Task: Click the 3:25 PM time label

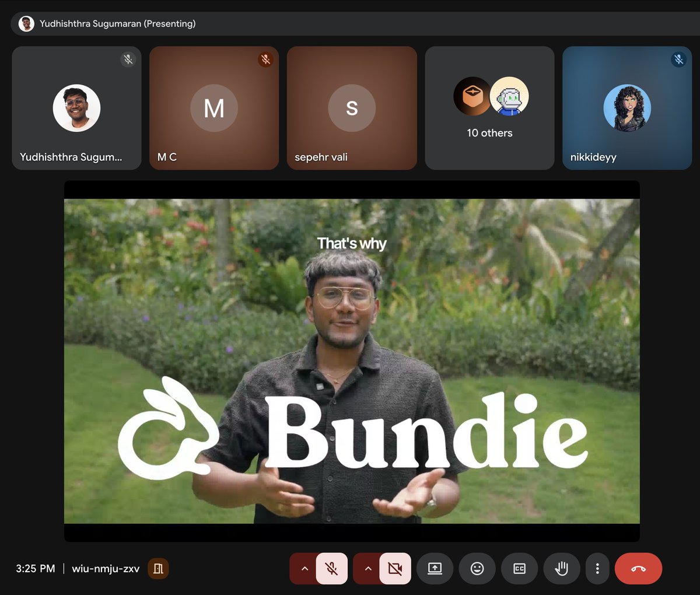Action: click(x=36, y=569)
